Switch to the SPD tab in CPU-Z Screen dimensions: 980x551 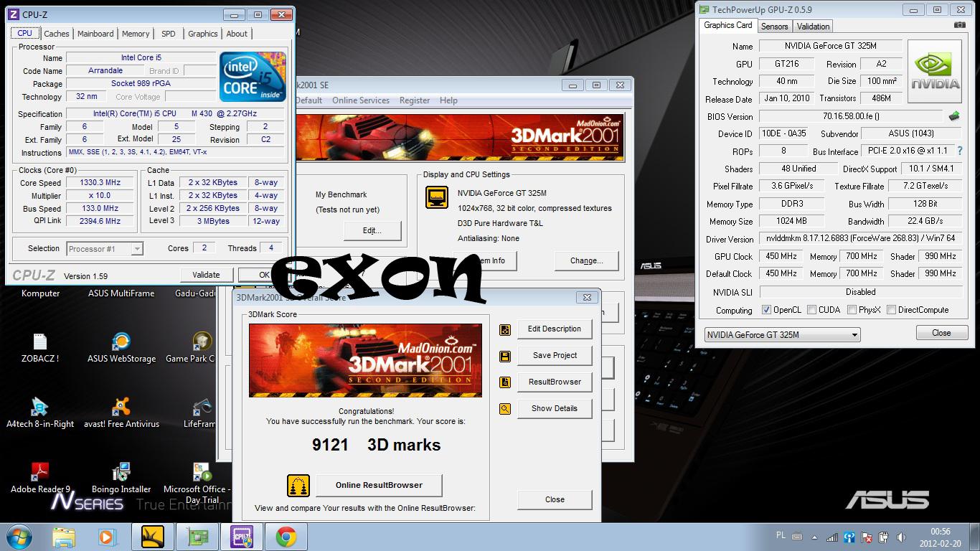(x=168, y=34)
